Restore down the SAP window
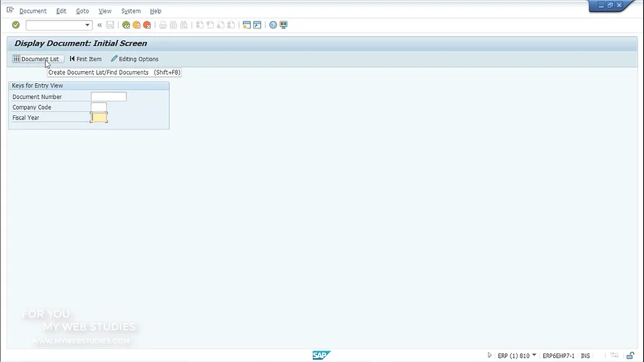Image resolution: width=644 pixels, height=362 pixels. (610, 6)
